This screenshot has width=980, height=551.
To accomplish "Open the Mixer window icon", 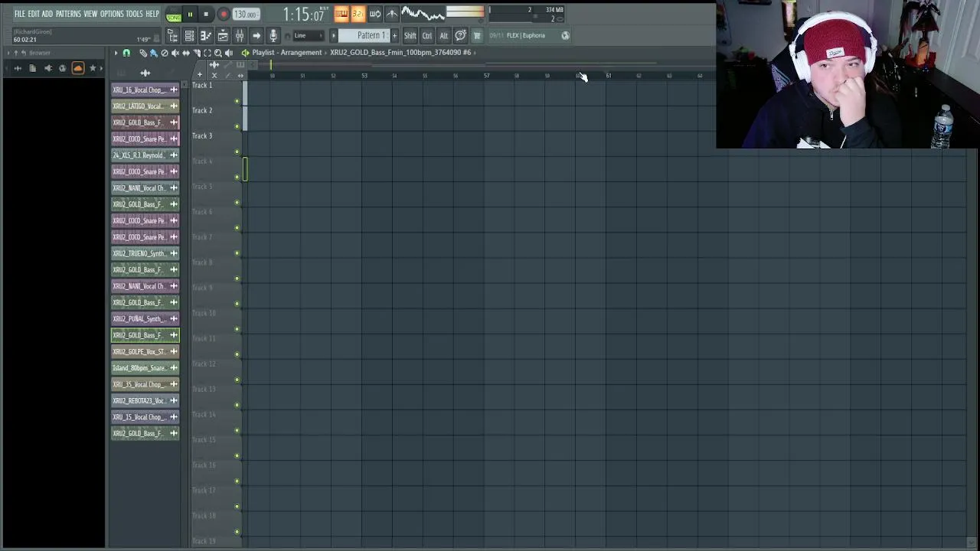I will point(240,35).
